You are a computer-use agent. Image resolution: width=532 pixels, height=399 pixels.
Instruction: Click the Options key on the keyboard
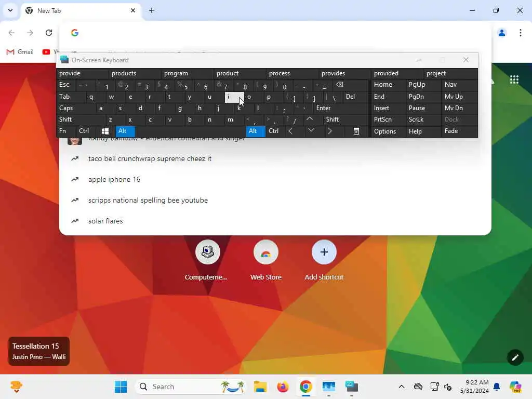pyautogui.click(x=389, y=131)
